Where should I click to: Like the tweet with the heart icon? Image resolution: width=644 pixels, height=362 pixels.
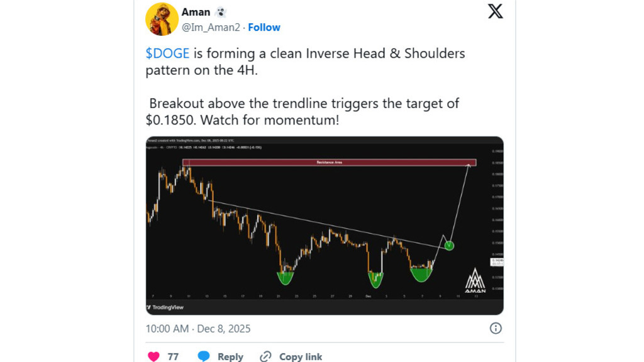pos(153,356)
